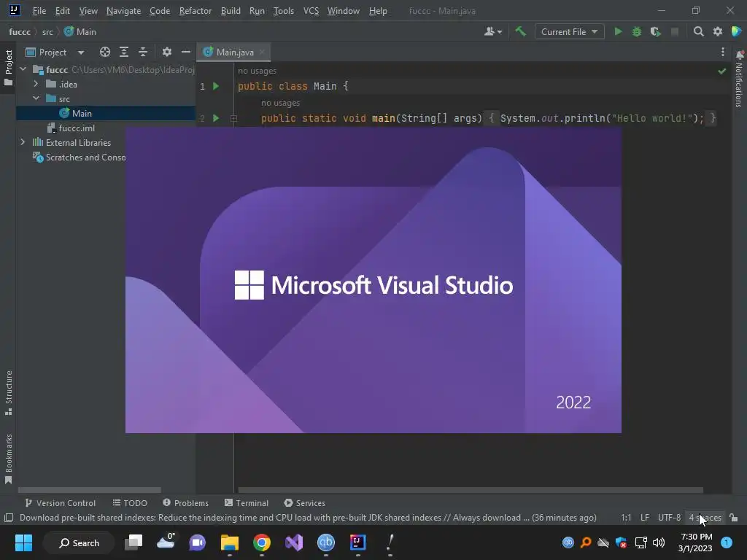Click the Visual Studio 2022 splash screen

coord(373,280)
